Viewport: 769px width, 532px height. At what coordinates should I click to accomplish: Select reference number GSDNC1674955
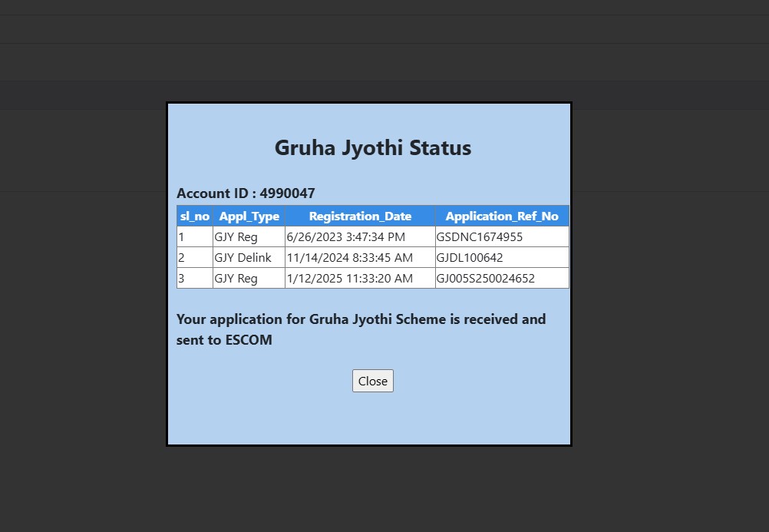tap(479, 237)
